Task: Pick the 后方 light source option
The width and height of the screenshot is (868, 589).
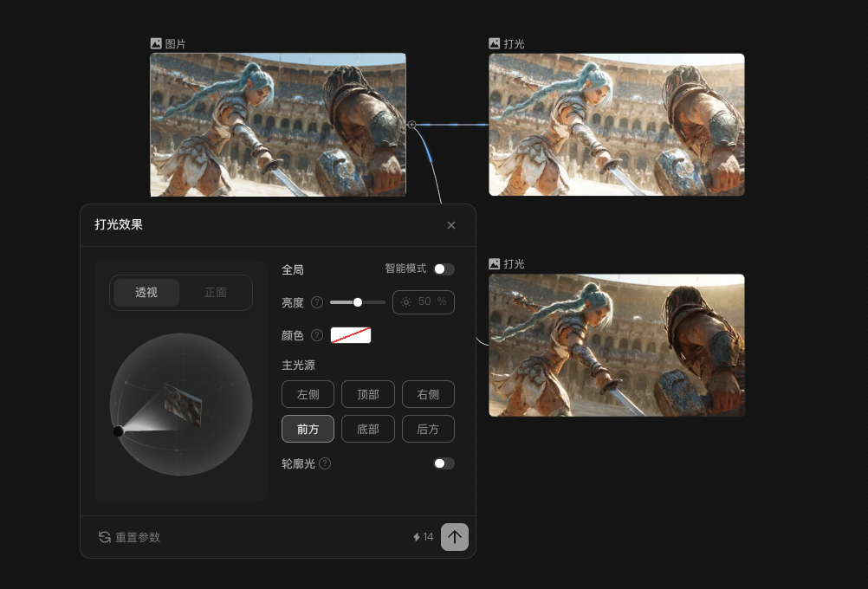Action: point(428,429)
